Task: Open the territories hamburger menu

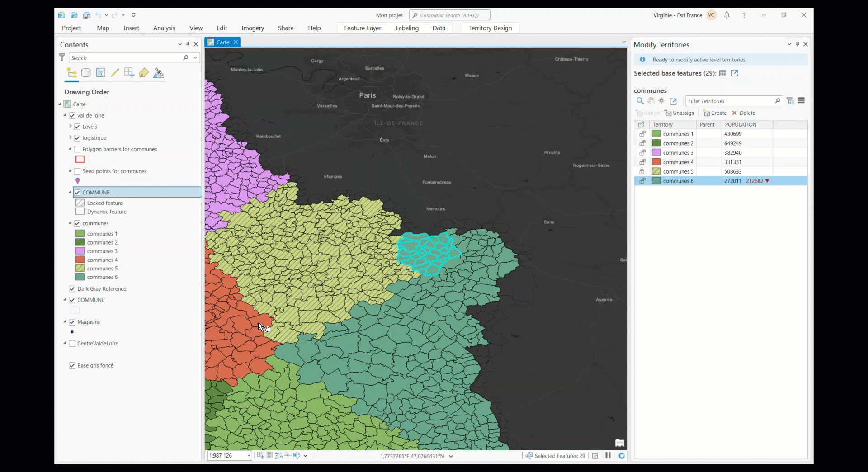Action: 801,100
